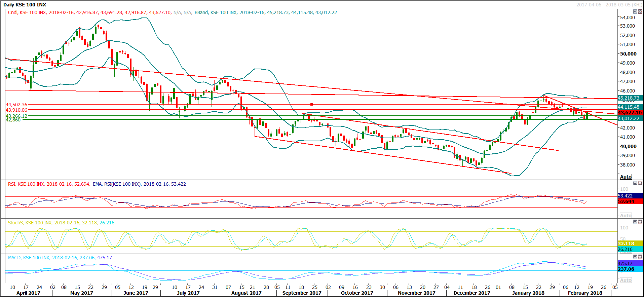644x297 pixels.
Task: Click 'May 2017' on the time axis
Action: click(x=82, y=293)
